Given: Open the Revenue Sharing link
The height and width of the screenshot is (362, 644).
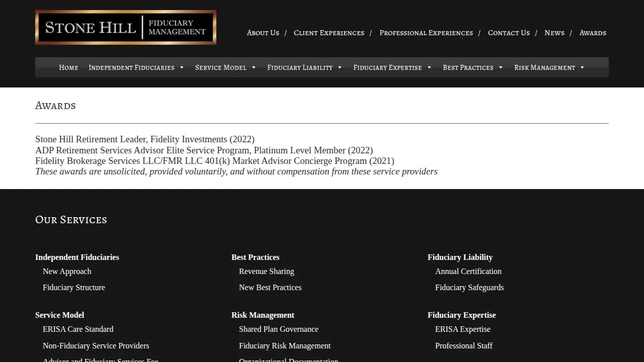Looking at the screenshot, I should (x=267, y=271).
